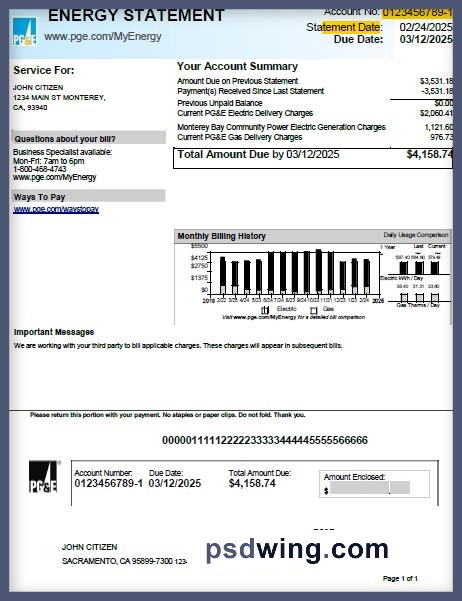462x601 pixels.
Task: Select $4,158.74 in the account summary box
Action: (429, 154)
